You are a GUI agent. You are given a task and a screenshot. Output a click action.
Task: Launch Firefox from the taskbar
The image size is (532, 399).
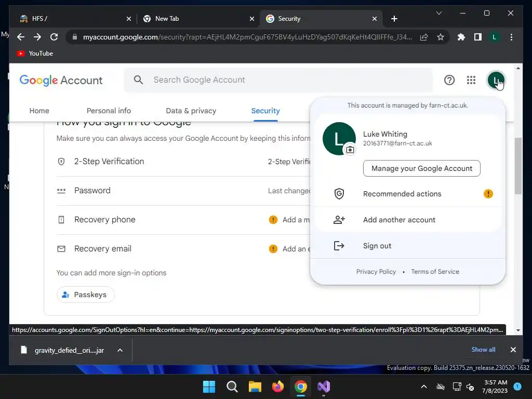tap(278, 387)
